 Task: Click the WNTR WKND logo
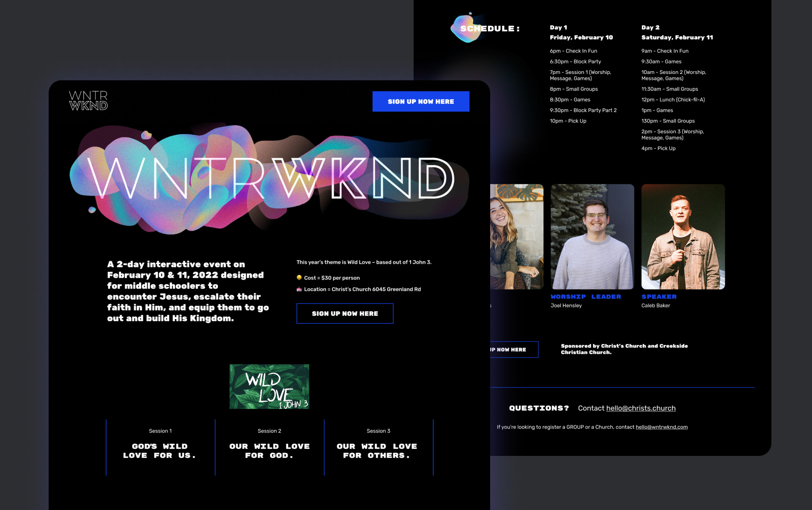coord(88,101)
